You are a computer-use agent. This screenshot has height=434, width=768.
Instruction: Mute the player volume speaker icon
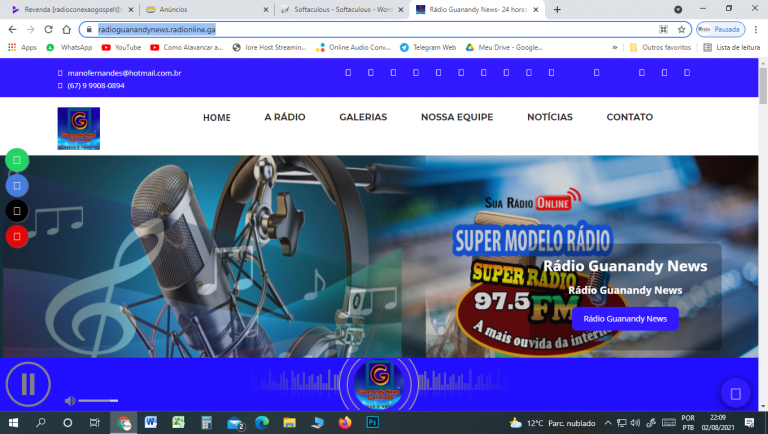click(x=70, y=401)
